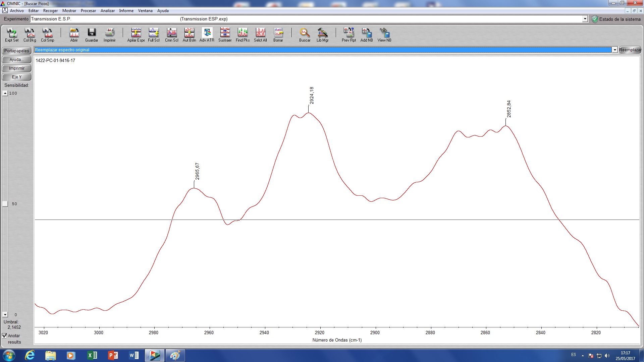644x362 pixels.
Task: Toggle the Anotar results checkbox
Action: [x=5, y=336]
